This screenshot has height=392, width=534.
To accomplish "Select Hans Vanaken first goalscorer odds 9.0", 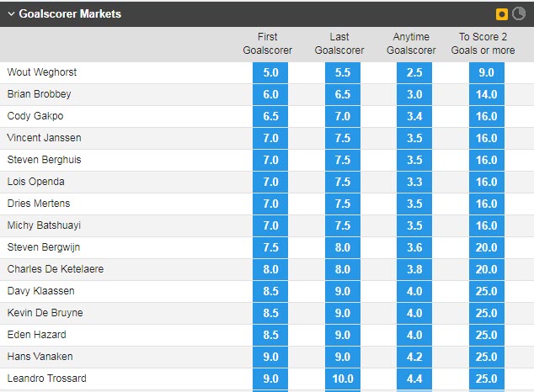I will 270,358.
